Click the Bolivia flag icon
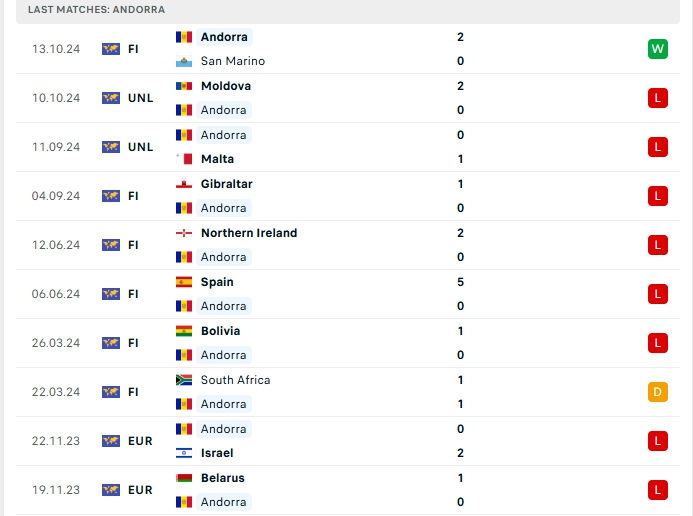The image size is (693, 516). pos(184,331)
